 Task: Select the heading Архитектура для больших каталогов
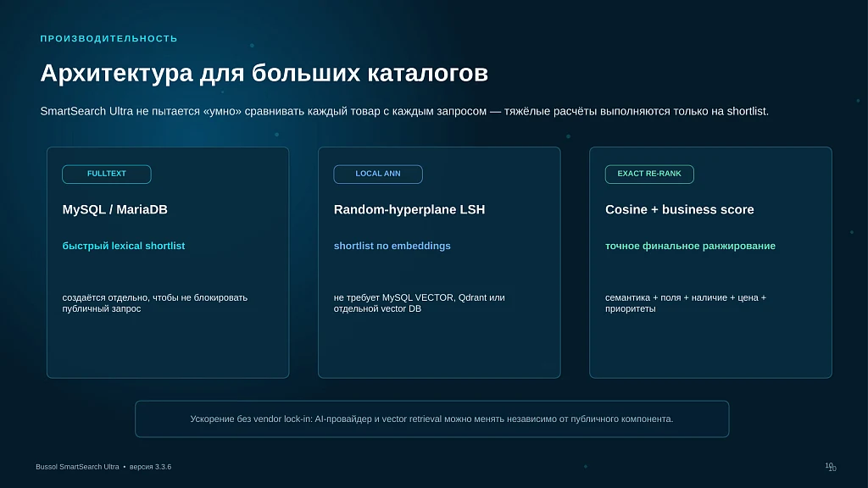[x=264, y=73]
